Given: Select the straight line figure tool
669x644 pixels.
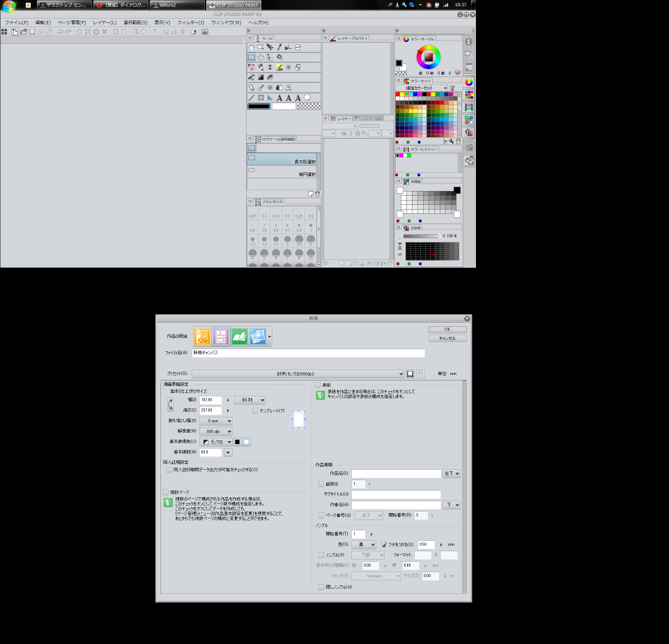Looking at the screenshot, I should click(252, 98).
